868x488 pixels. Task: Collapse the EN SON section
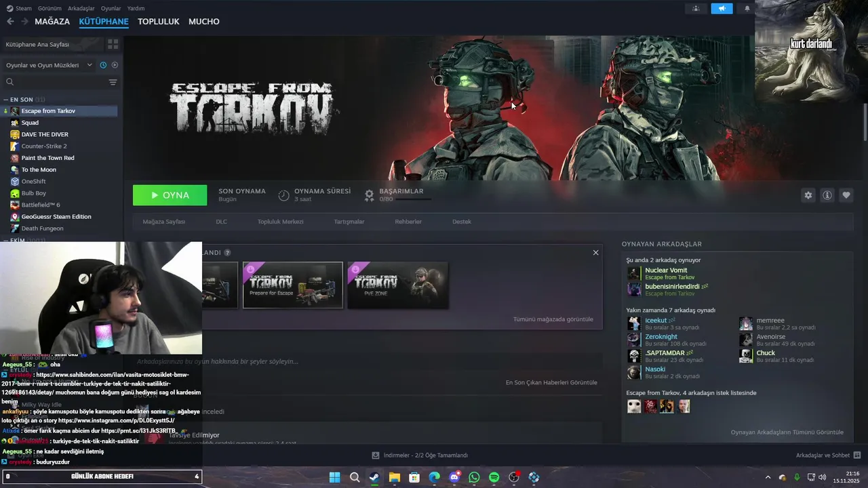[5, 100]
